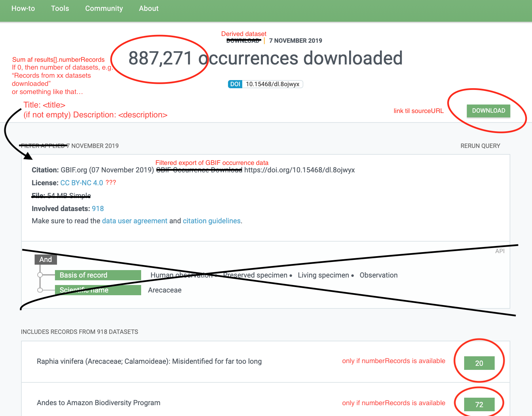Viewport: 532px width, 416px height.
Task: Click RERUN QUERY link
Action: 480,146
